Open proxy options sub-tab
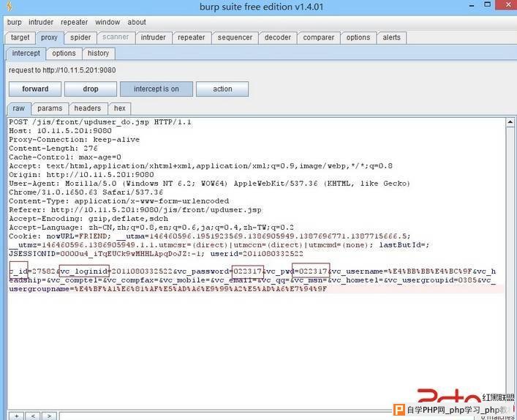Image resolution: width=517 pixels, height=420 pixels. [64, 53]
